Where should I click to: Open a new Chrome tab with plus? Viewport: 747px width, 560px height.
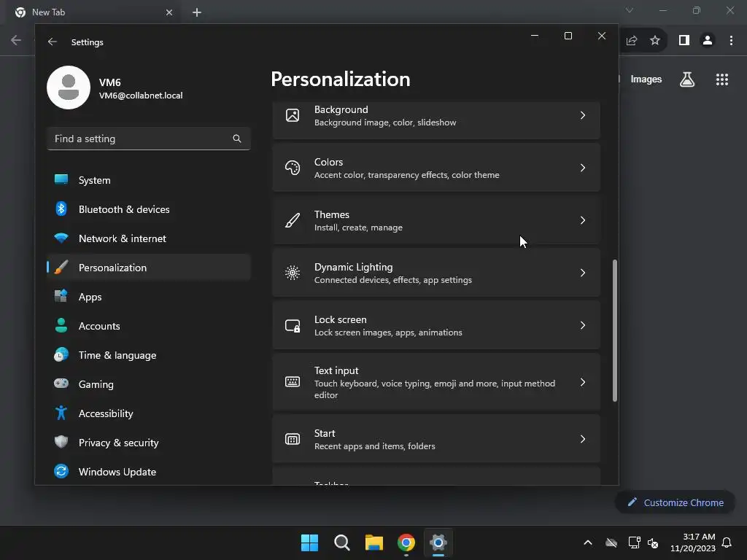197,12
